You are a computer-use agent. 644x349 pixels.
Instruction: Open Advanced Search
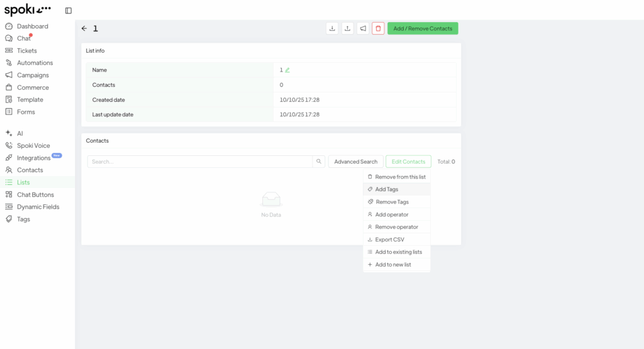pos(355,162)
